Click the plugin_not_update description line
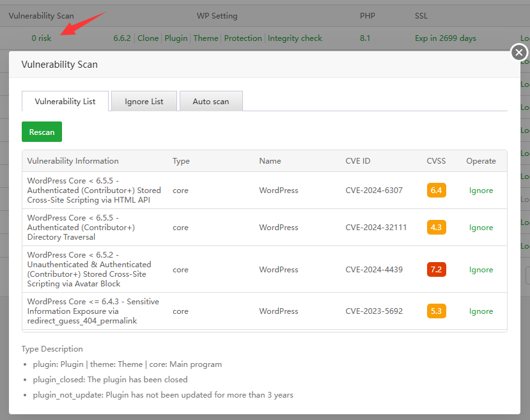Viewport: 530px width, 420px height. coord(163,395)
